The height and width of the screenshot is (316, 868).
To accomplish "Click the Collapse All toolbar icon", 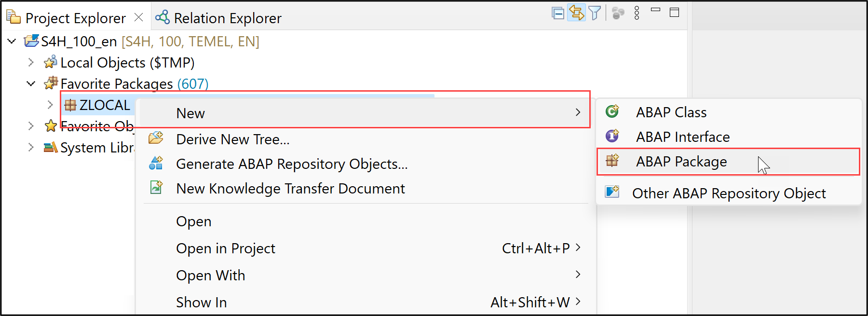I will coord(558,13).
